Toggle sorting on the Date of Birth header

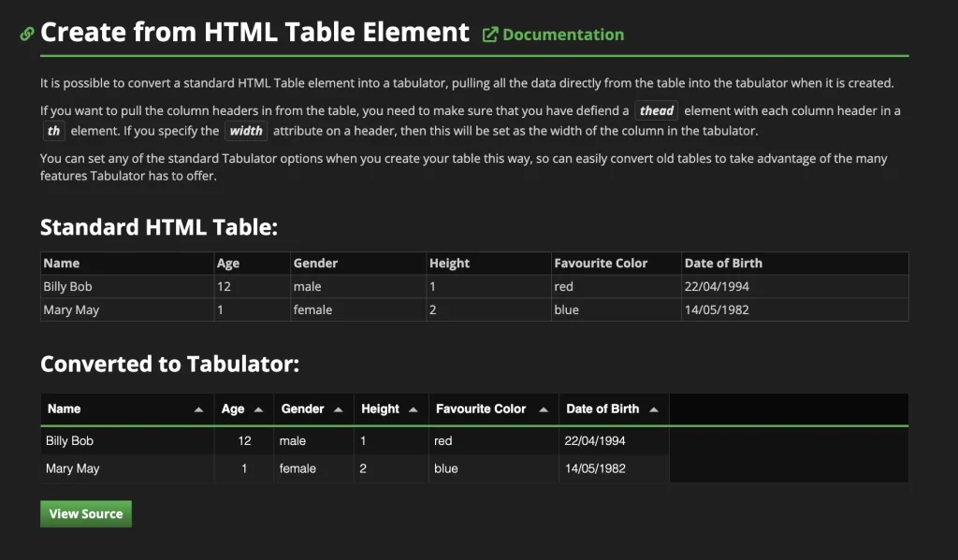click(602, 409)
